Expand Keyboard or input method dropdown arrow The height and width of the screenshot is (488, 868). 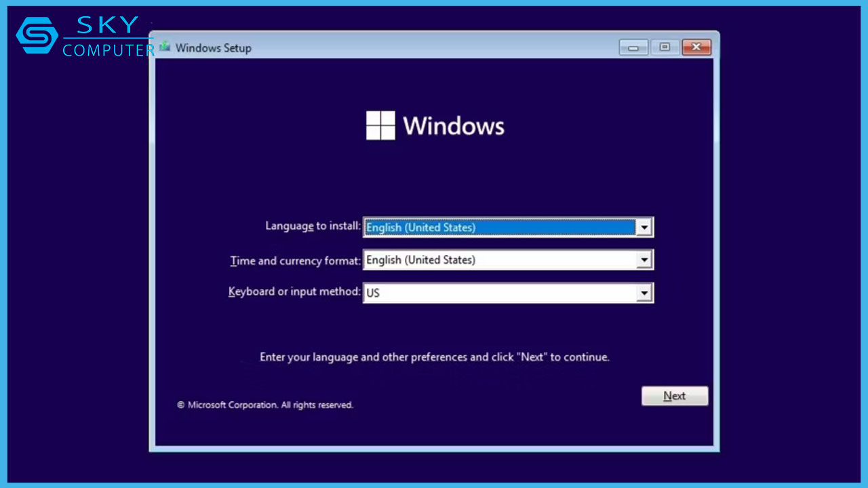point(644,293)
